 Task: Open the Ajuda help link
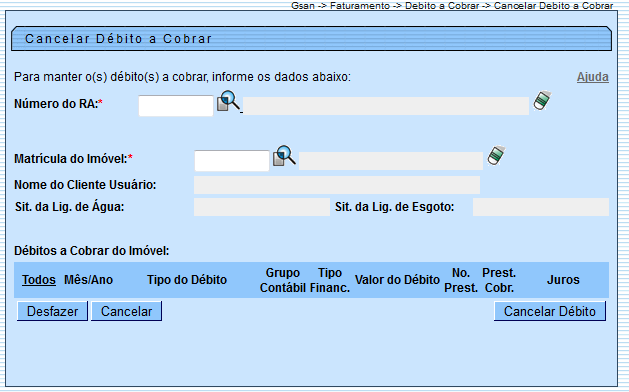592,77
